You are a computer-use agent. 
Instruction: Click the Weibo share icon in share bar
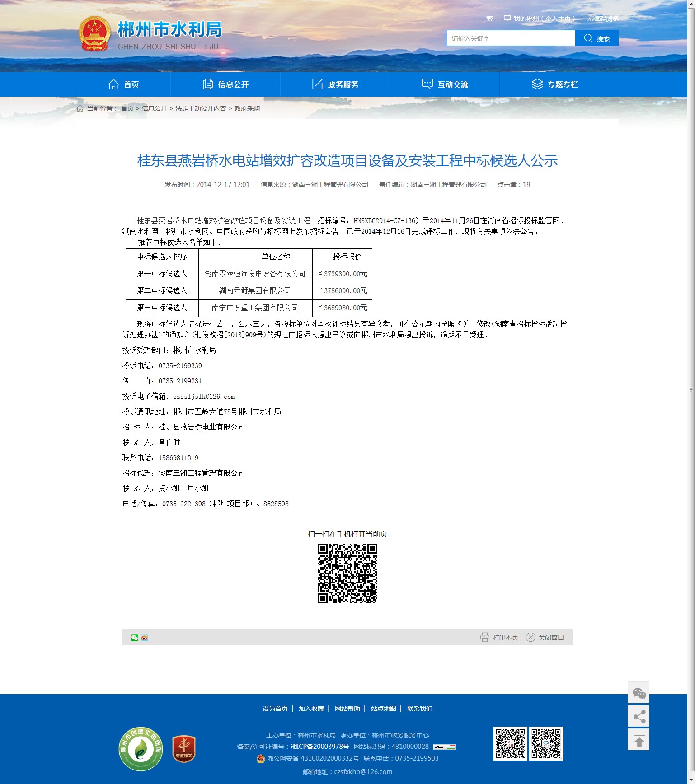[145, 638]
